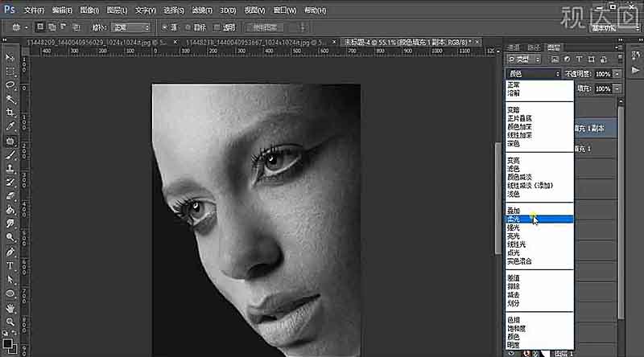
Task: Select the History Brush tool
Action: click(x=10, y=183)
